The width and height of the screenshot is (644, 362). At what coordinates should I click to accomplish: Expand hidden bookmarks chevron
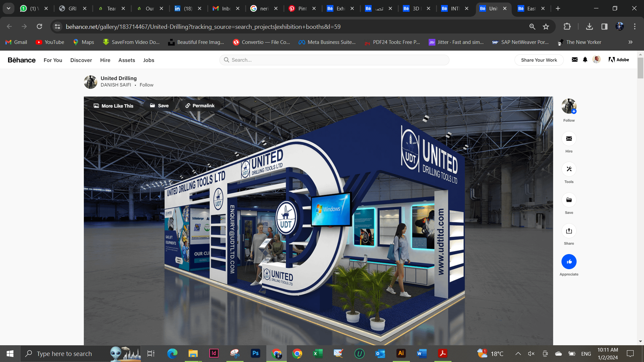[631, 42]
